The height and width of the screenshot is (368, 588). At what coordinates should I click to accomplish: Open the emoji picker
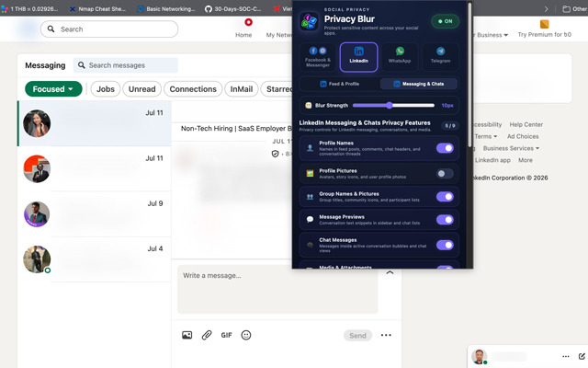coord(246,335)
